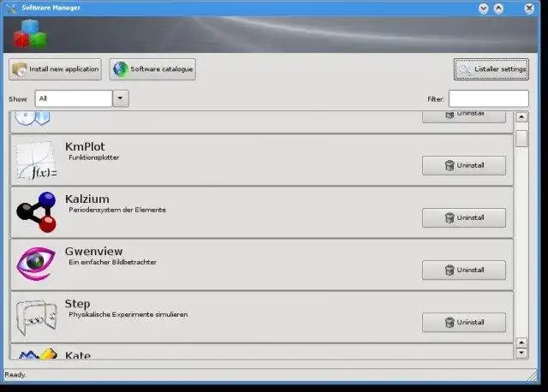The height and width of the screenshot is (392, 548).
Task: Click the Kalzium molecule icon
Action: 36,212
